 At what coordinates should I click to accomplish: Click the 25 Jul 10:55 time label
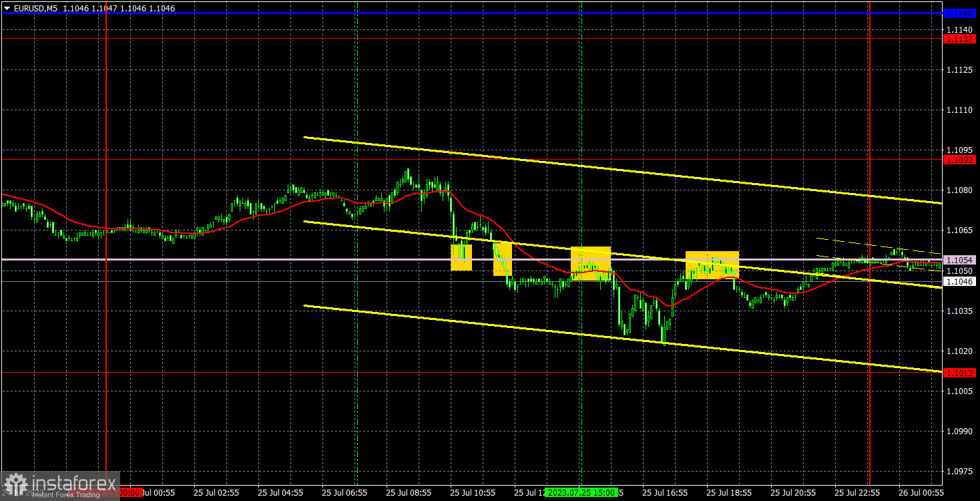click(x=473, y=493)
